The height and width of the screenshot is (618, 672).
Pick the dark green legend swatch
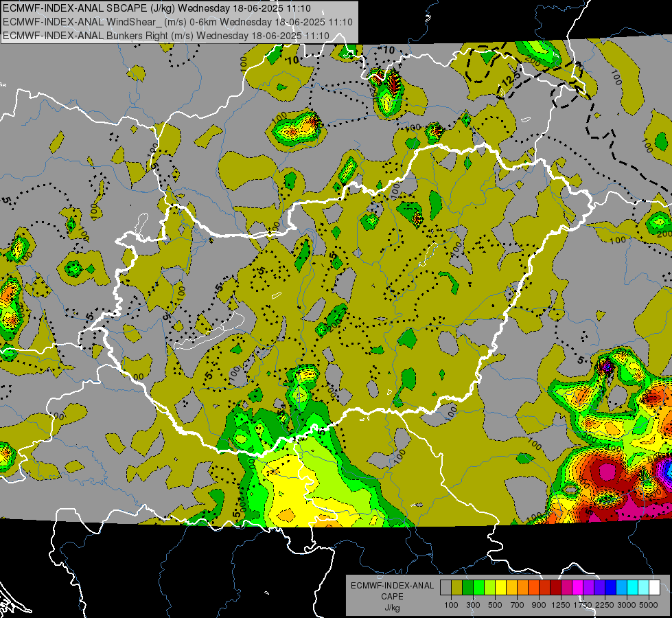467,588
